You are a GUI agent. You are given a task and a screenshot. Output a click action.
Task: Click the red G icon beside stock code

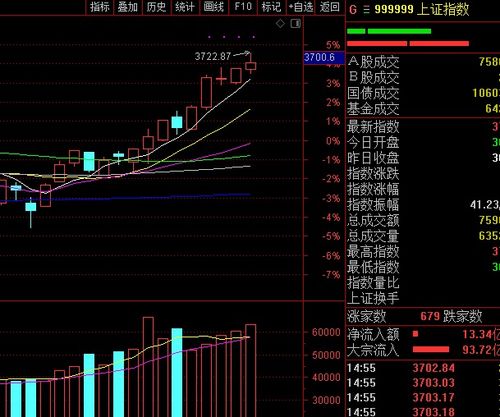(353, 10)
